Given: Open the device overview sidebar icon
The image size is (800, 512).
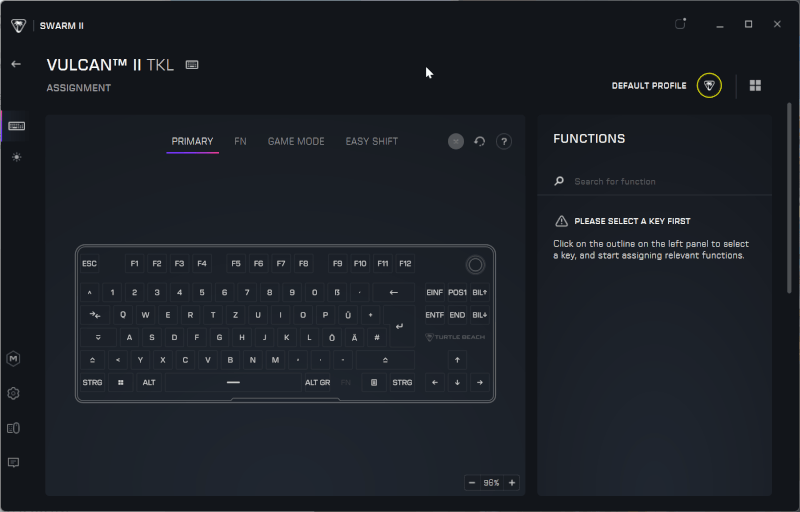Looking at the screenshot, I should [x=13, y=428].
